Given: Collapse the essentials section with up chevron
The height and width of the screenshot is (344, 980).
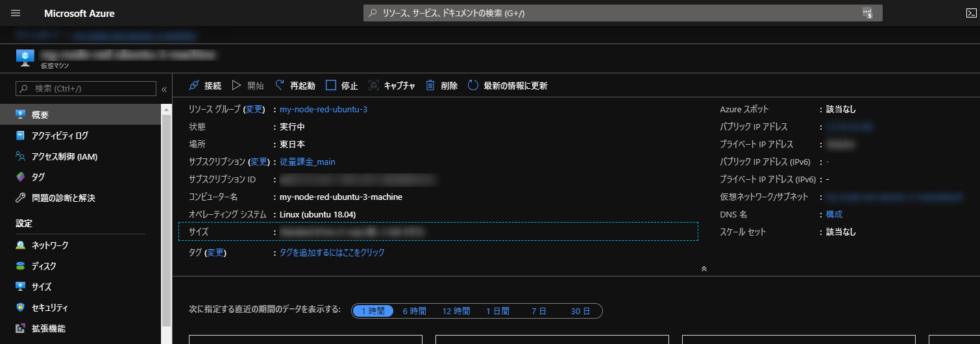Looking at the screenshot, I should tap(704, 268).
